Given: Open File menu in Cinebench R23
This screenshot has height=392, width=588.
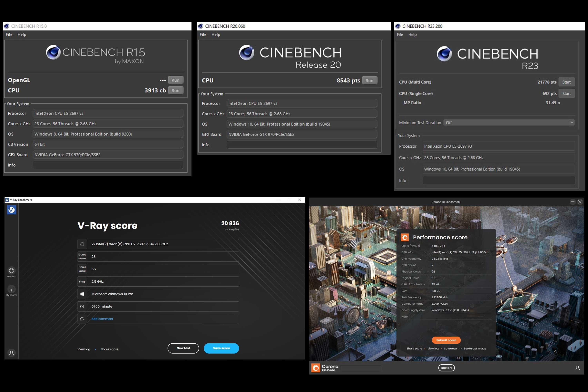Looking at the screenshot, I should point(400,34).
